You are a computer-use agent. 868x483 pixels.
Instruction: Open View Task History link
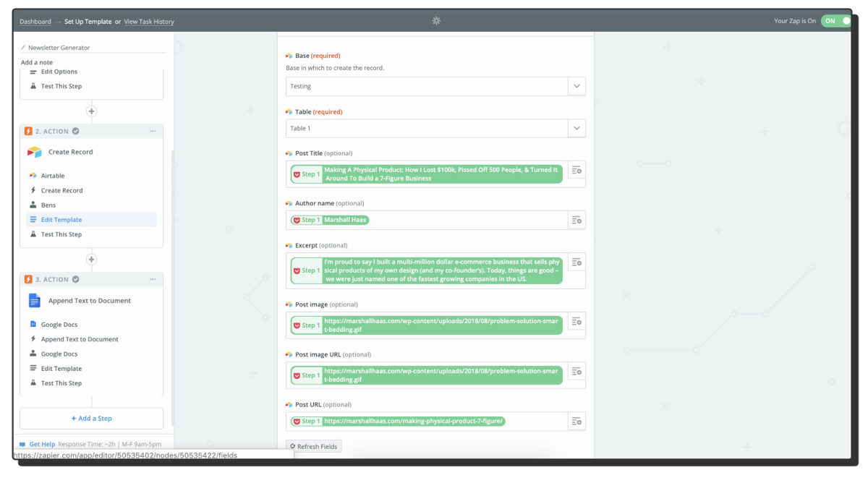(x=149, y=22)
